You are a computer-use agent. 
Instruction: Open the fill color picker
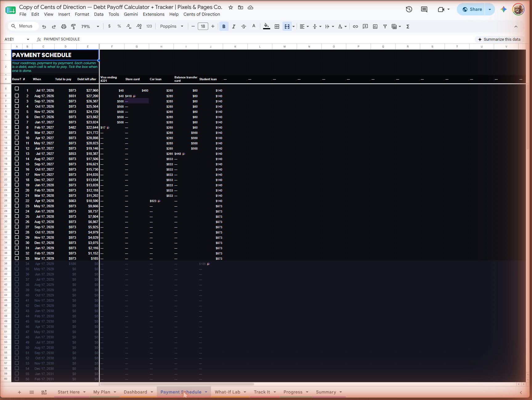[267, 27]
